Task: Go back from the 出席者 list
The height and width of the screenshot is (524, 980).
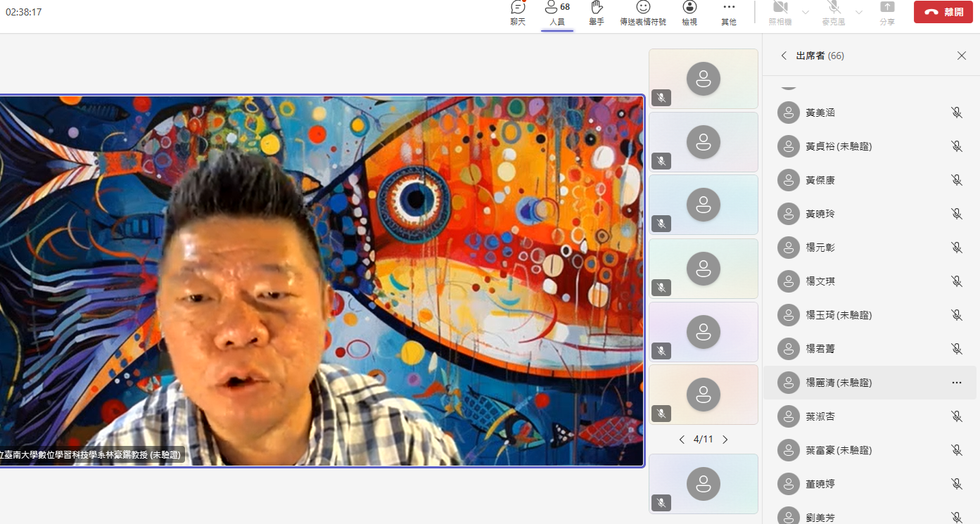Action: coord(784,56)
